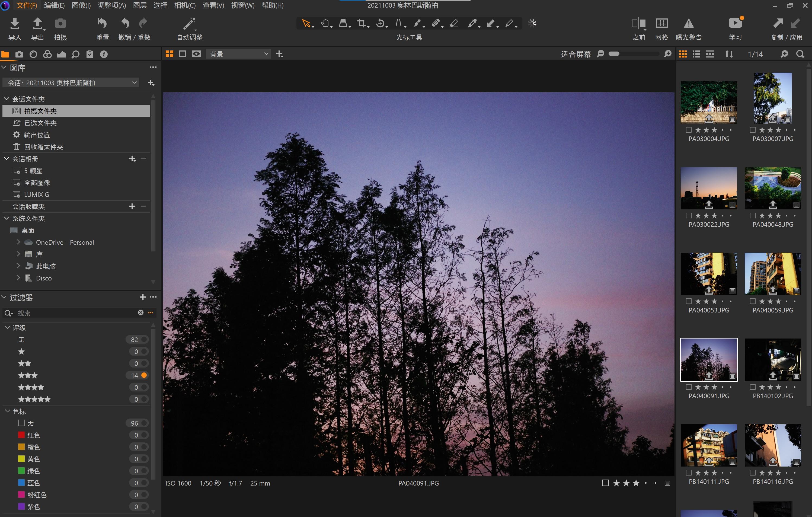The width and height of the screenshot is (812, 517).
Task: Collapse the 评级 filter section
Action: tap(7, 327)
